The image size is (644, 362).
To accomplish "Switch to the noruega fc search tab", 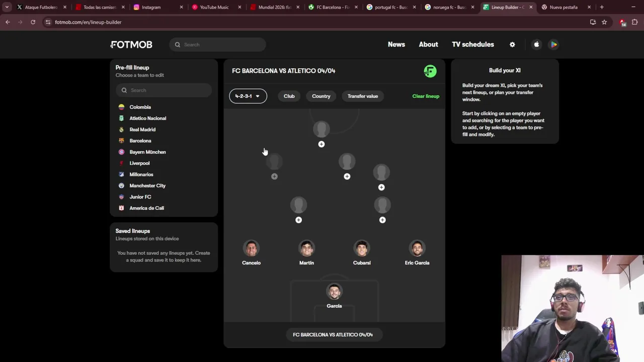I will tap(449, 7).
